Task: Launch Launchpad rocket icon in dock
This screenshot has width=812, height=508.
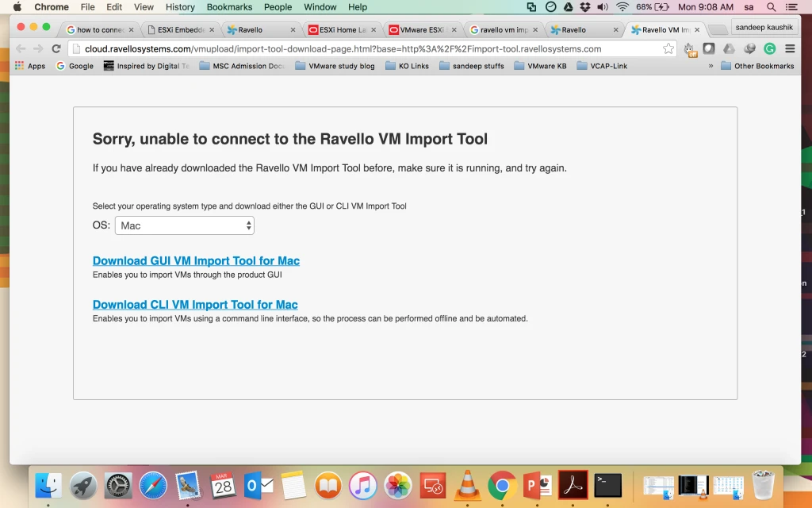Action: (82, 486)
